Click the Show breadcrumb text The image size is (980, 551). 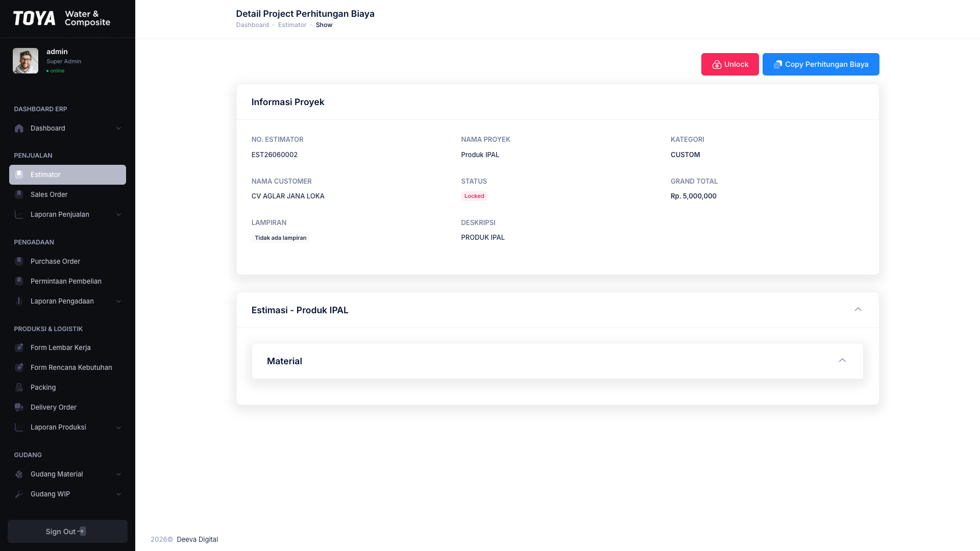[x=324, y=25]
